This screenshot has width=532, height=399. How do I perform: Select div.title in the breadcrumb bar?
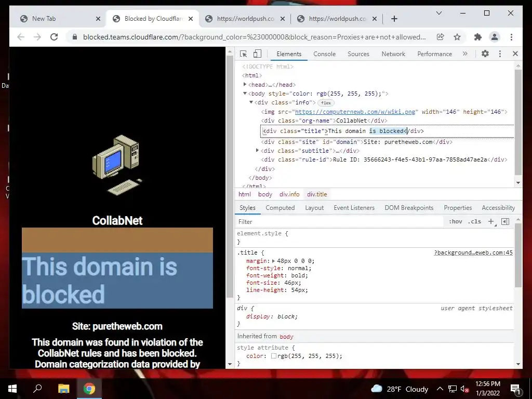click(317, 194)
